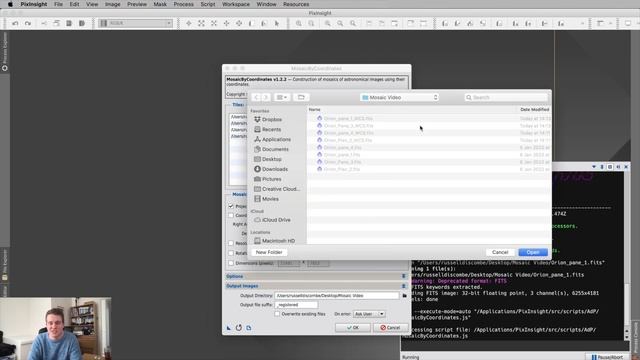
Task: Open the Workspace menu
Action: pyautogui.click(x=236, y=4)
